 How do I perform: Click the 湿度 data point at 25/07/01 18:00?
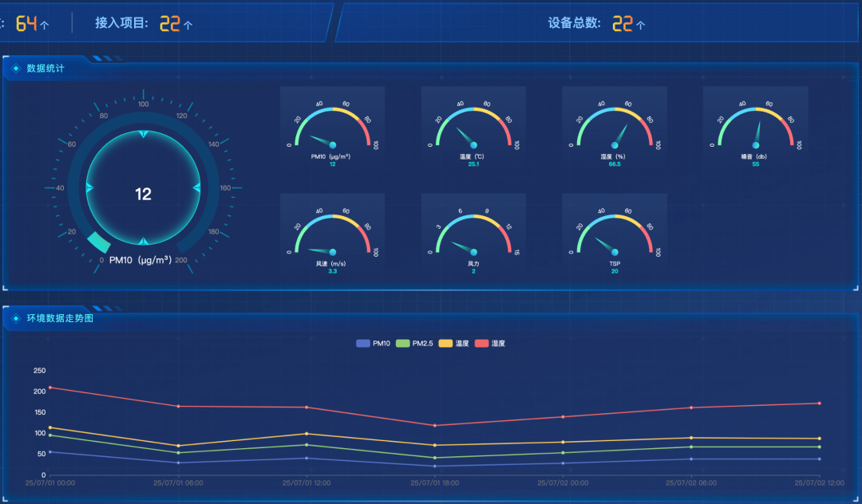pos(435,426)
